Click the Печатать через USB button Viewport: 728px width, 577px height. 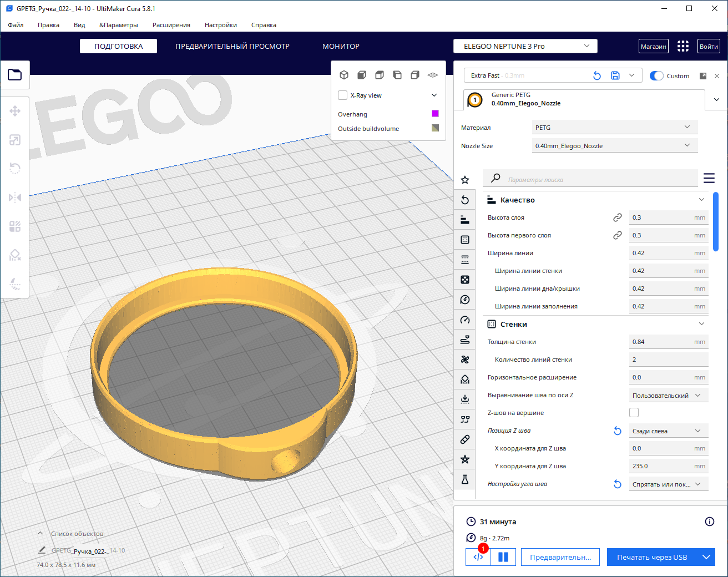point(652,557)
